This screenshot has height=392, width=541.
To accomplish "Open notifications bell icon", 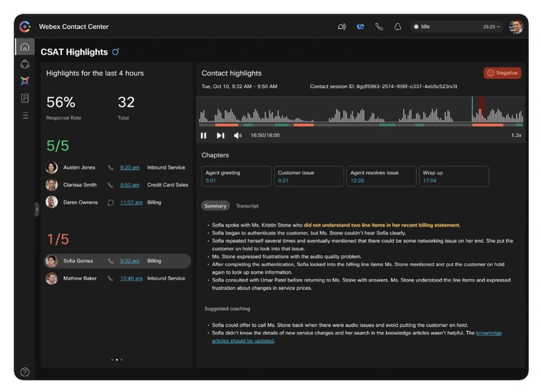I will (x=398, y=26).
